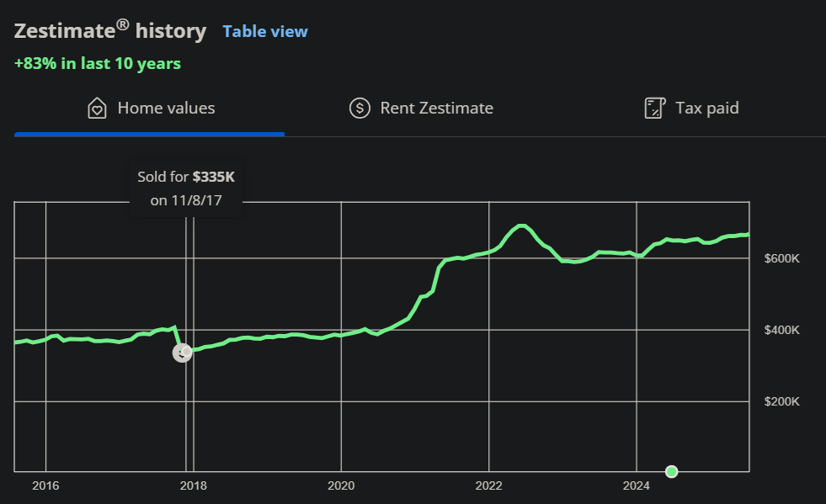Switch to the Rent Zestimate tab

click(421, 109)
